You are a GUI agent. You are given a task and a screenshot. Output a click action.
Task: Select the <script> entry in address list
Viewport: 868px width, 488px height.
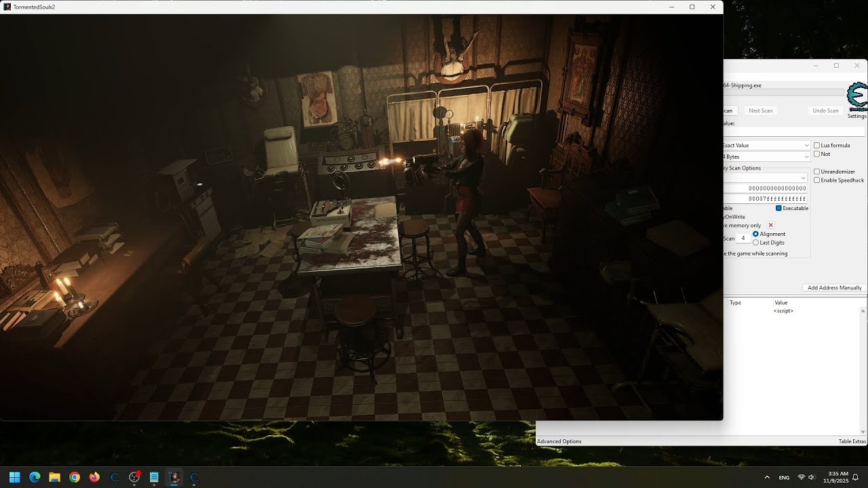click(x=783, y=311)
